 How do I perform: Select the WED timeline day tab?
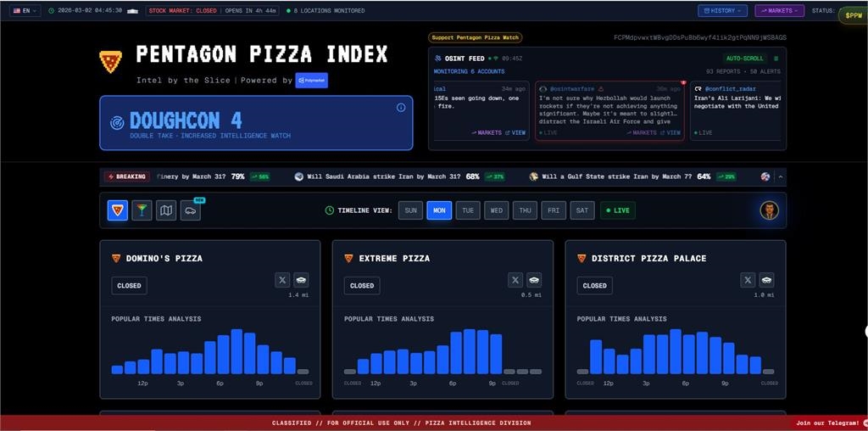click(x=496, y=210)
